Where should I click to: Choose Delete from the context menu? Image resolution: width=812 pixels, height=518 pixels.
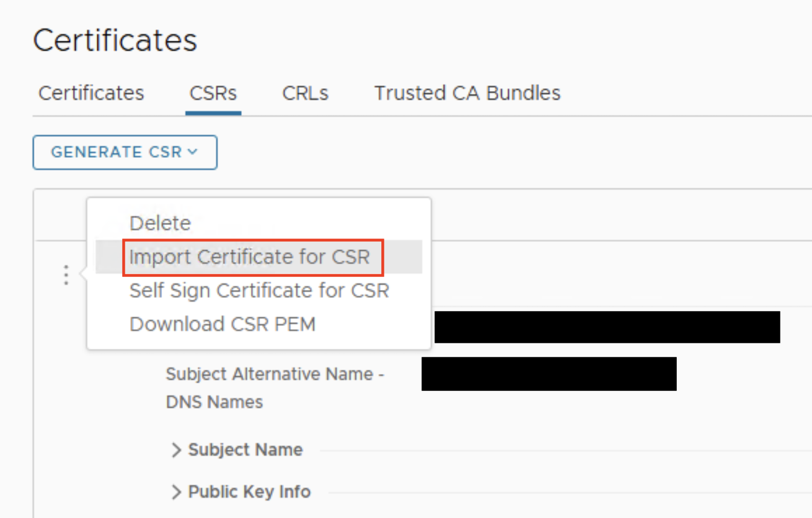(x=160, y=223)
